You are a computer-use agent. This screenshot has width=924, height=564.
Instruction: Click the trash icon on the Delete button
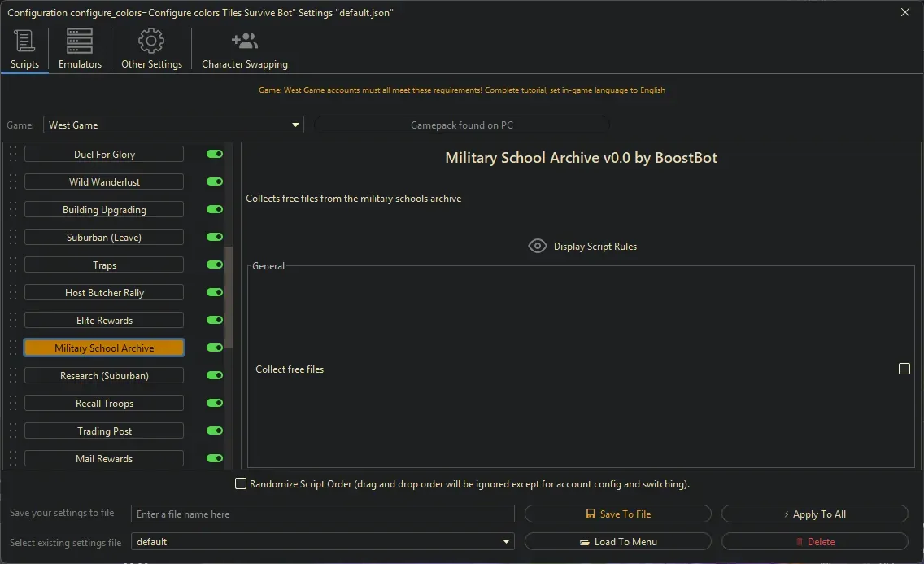click(x=800, y=541)
